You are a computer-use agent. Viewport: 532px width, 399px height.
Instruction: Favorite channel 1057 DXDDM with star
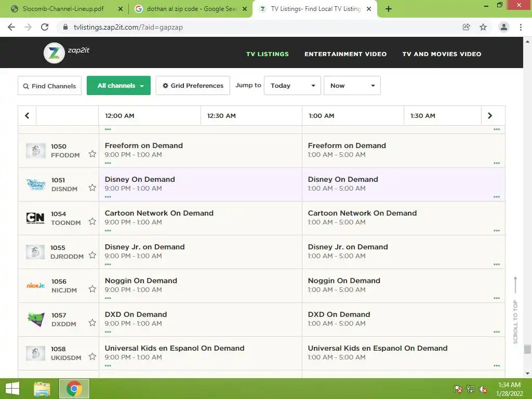[x=92, y=323]
